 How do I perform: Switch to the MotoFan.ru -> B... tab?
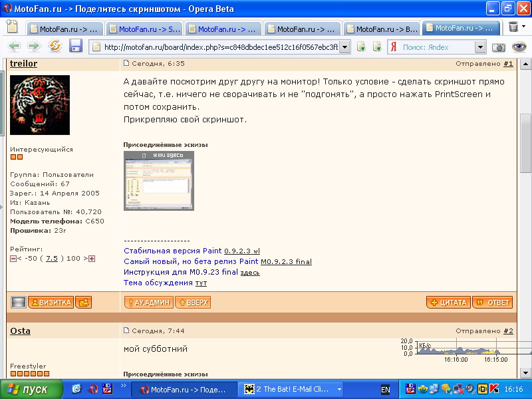pyautogui.click(x=381, y=29)
